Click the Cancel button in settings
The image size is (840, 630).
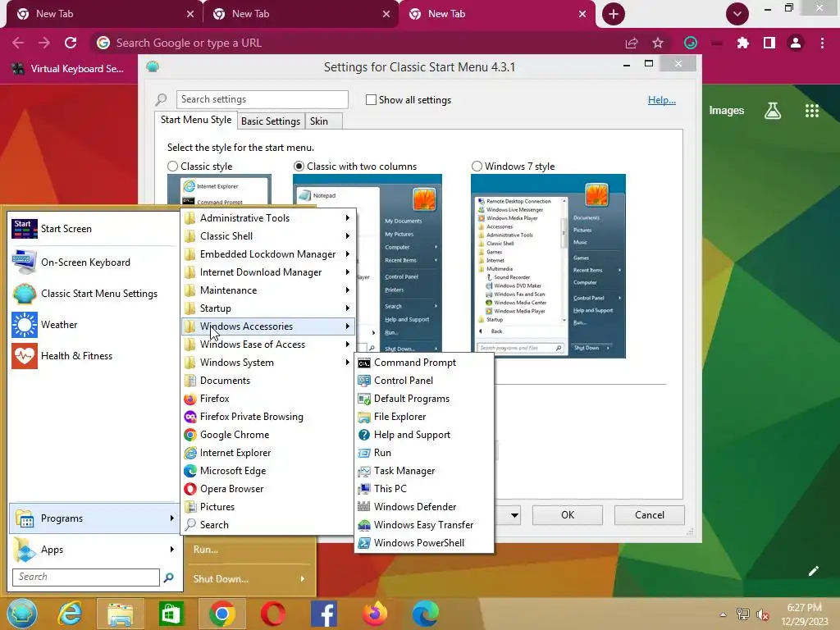pos(650,515)
